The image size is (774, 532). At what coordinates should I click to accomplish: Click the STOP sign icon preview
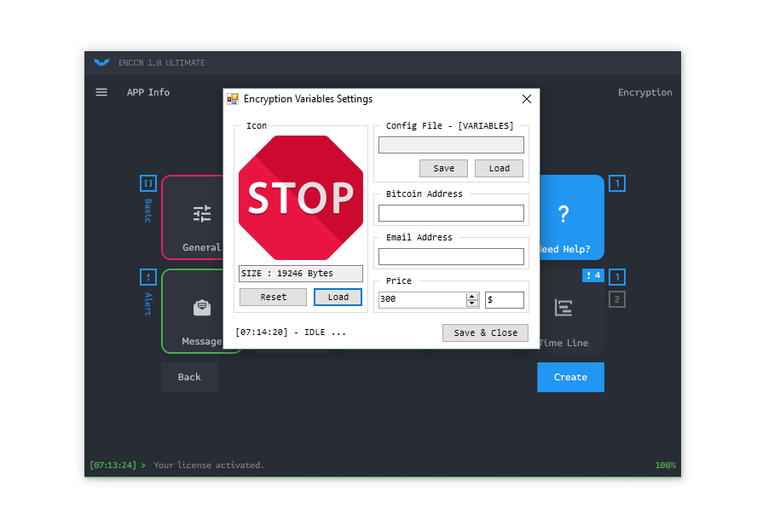(x=301, y=198)
